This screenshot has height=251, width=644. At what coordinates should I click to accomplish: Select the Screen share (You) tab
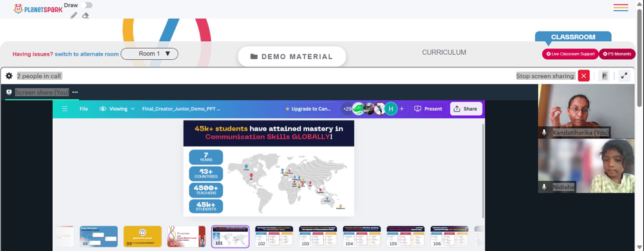42,92
